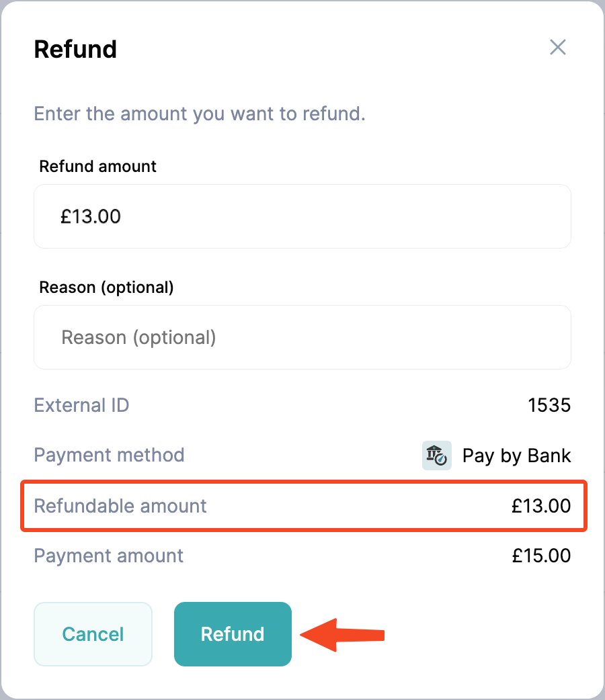Viewport: 605px width, 700px height.
Task: Click the External ID label
Action: coord(81,405)
